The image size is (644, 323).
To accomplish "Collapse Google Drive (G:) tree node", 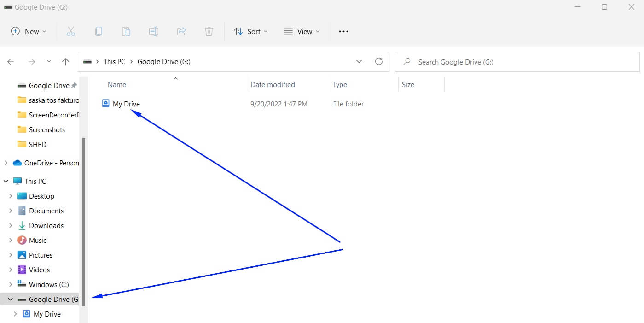I will 11,300.
